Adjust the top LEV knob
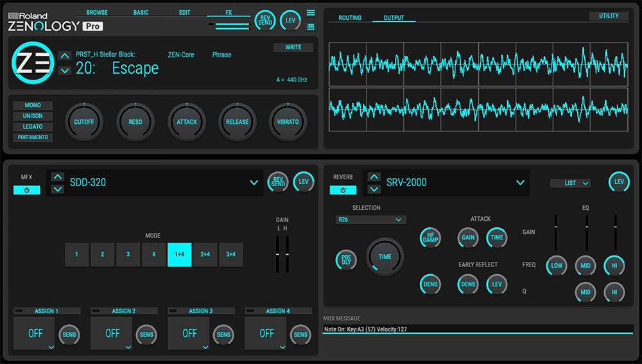Viewport: 642px width, 364px height. [x=290, y=20]
